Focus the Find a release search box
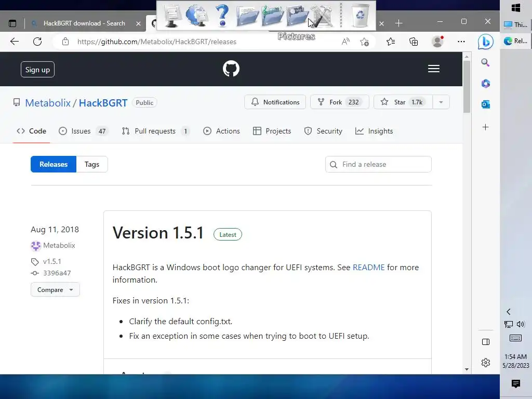532x399 pixels. point(378,165)
